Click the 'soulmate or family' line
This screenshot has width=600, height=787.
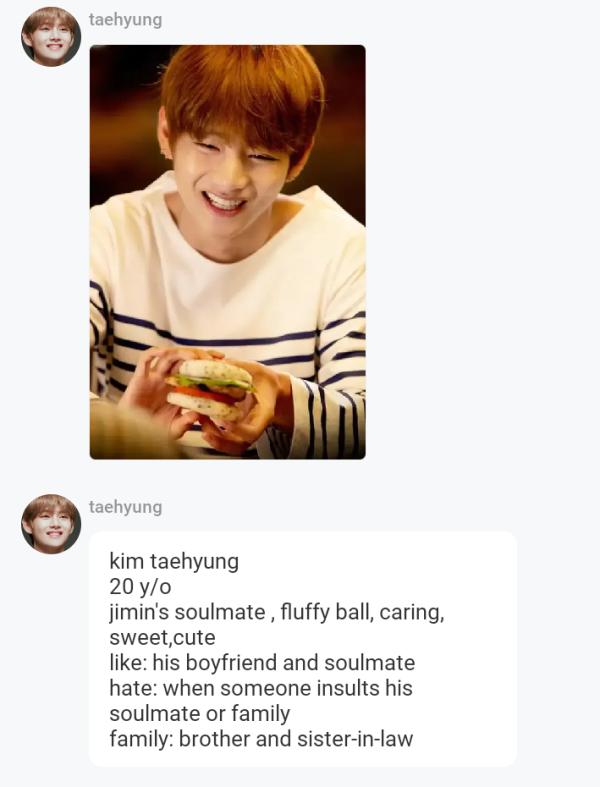click(199, 713)
